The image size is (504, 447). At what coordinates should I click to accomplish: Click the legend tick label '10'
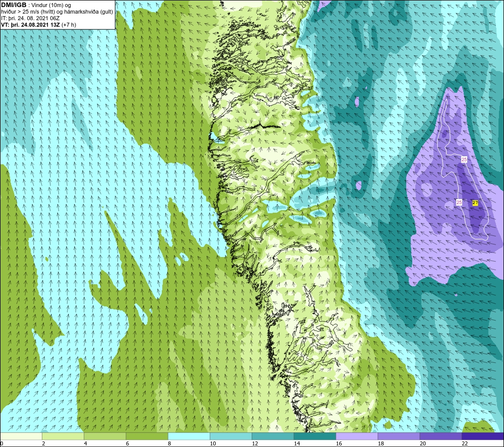(x=213, y=444)
